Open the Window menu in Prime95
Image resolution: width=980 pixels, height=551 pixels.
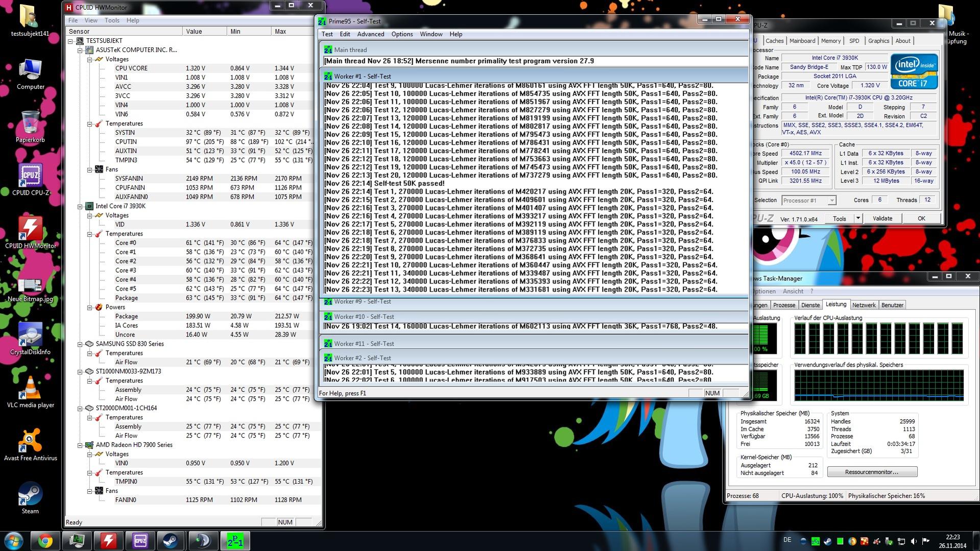431,34
